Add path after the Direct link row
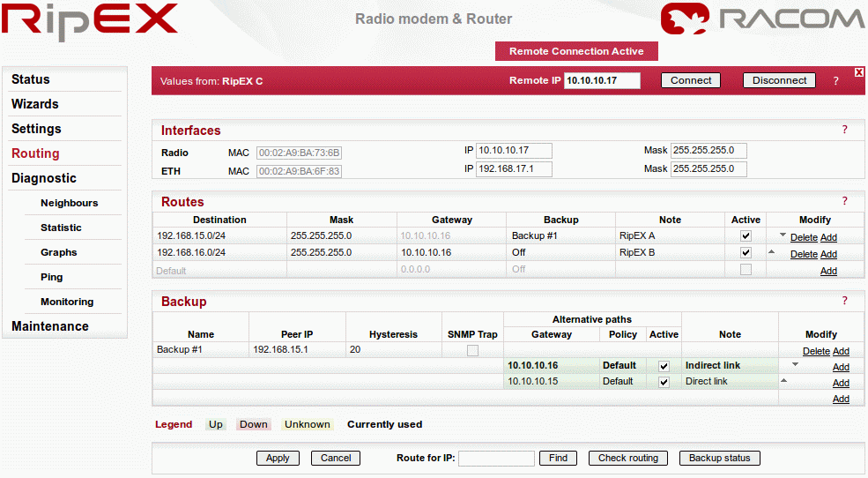868x478 pixels. pyautogui.click(x=841, y=383)
